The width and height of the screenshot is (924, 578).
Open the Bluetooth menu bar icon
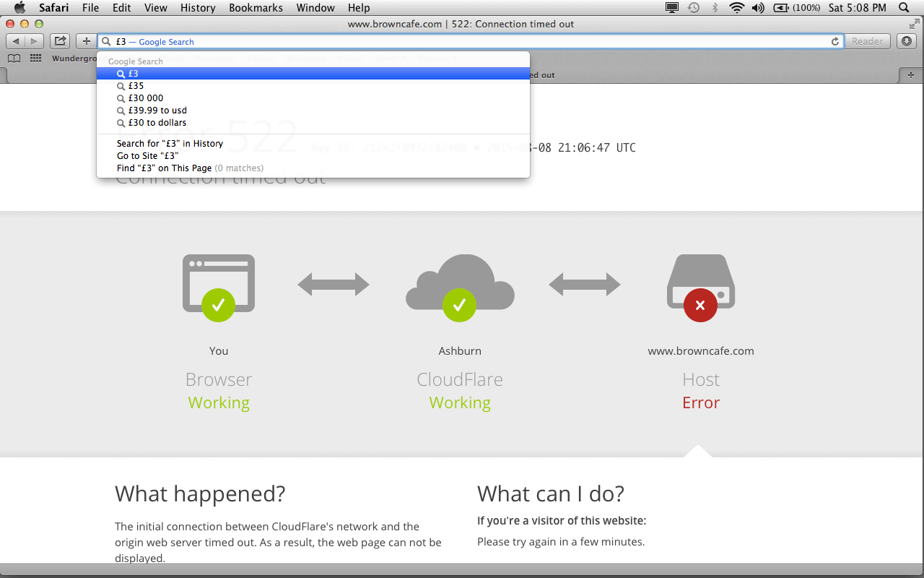715,7
